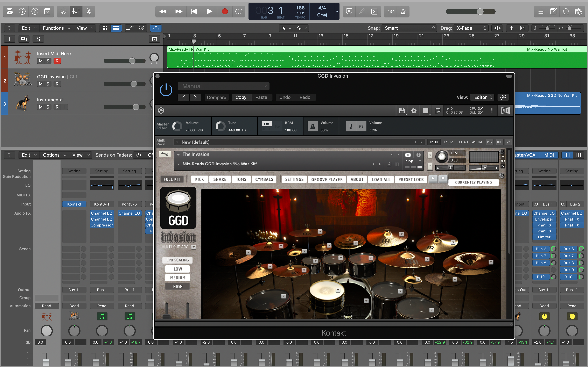Collapse the Mix-Ready GGD Invasion 'No War Kit' instrument
Screen dimensions: 588x367
point(178,164)
